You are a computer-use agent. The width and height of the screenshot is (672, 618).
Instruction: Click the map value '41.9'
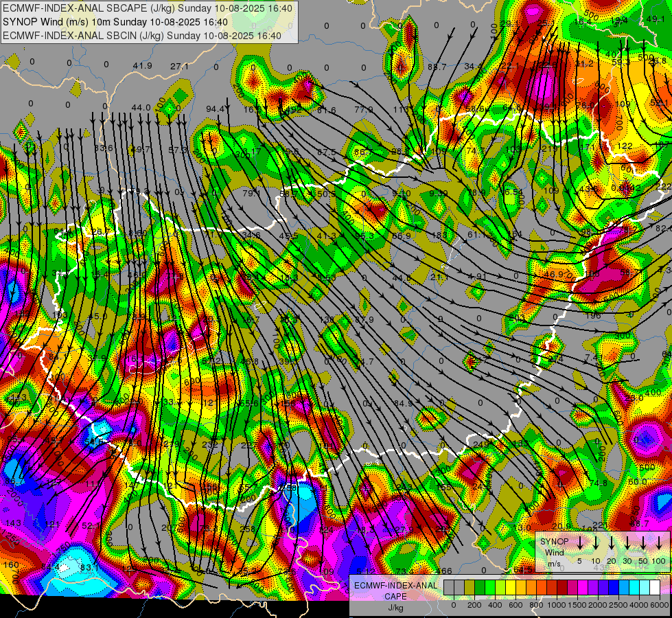(142, 66)
